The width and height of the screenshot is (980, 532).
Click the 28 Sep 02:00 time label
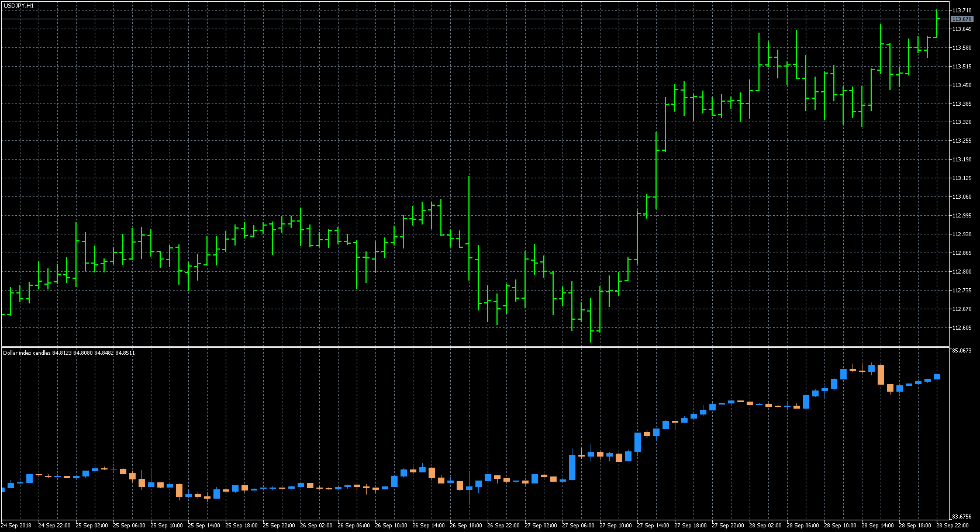tap(765, 526)
